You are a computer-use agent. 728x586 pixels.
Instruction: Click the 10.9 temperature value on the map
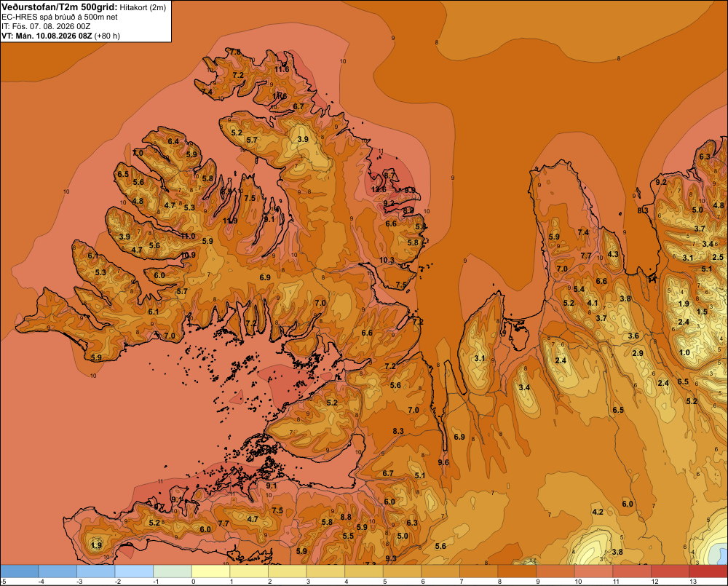tap(188, 255)
